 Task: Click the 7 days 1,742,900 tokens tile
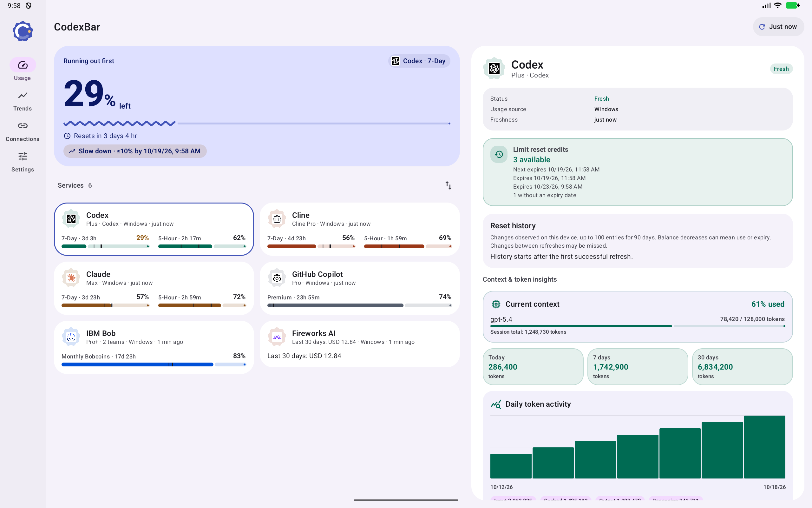tap(638, 366)
